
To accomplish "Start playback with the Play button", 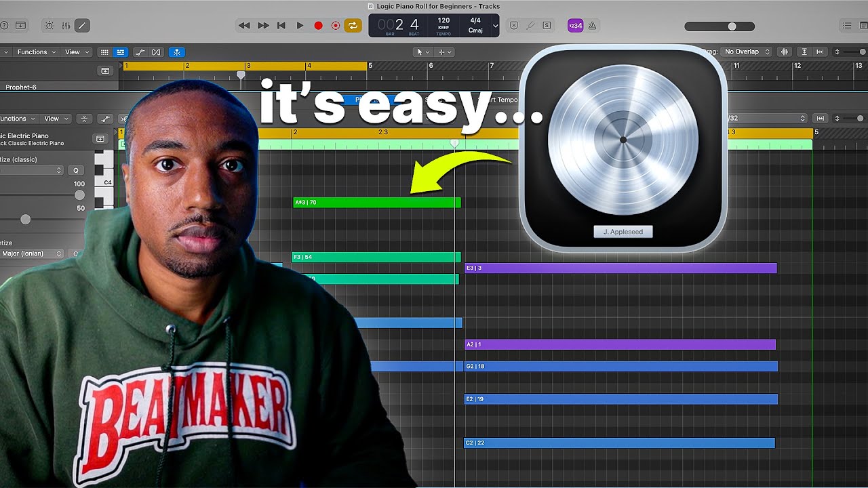I will coord(300,26).
